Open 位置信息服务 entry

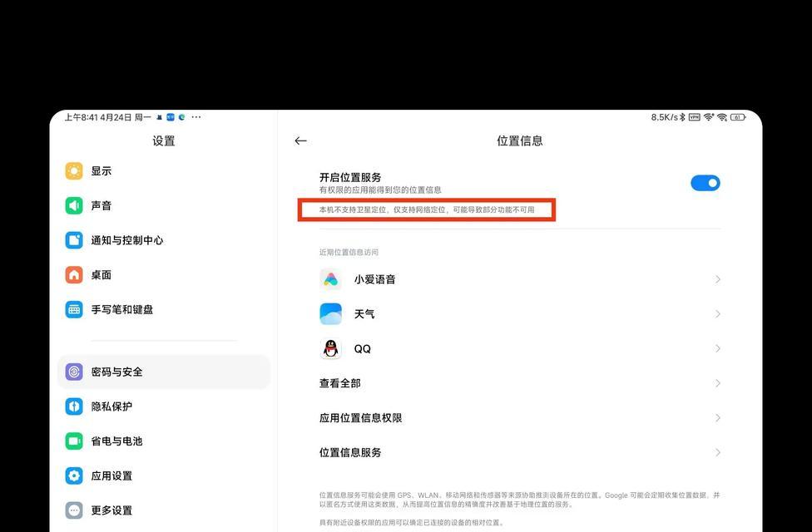(x=519, y=453)
